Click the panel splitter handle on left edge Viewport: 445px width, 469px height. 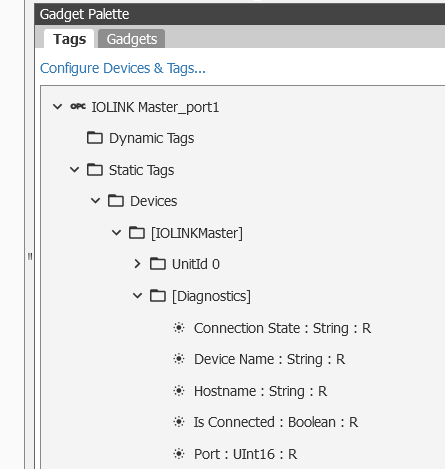30,256
